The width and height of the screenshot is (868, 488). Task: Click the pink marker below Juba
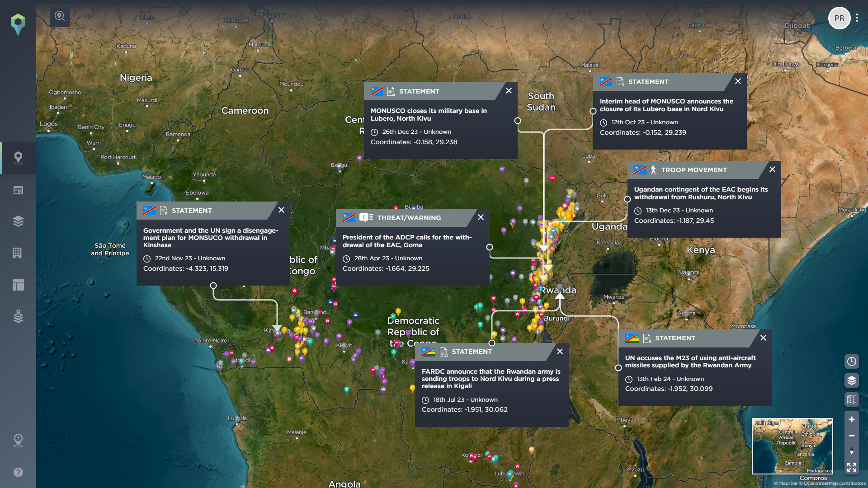(552, 179)
